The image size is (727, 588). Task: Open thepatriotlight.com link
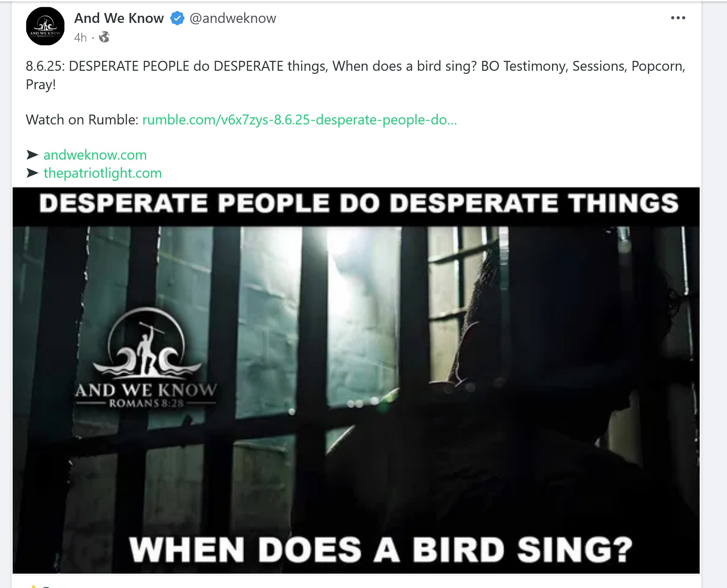pos(103,173)
